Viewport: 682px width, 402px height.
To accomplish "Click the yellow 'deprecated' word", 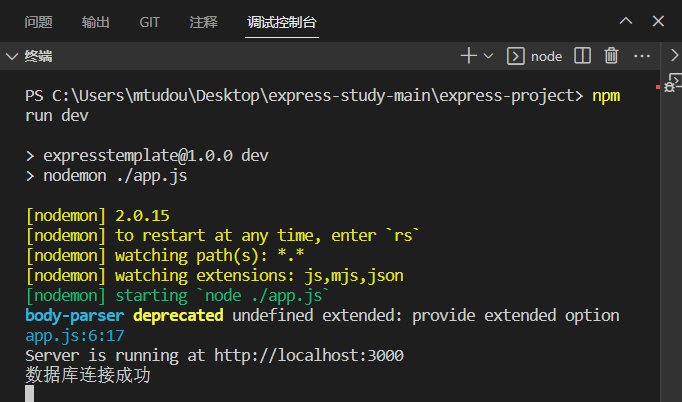I will tap(178, 315).
